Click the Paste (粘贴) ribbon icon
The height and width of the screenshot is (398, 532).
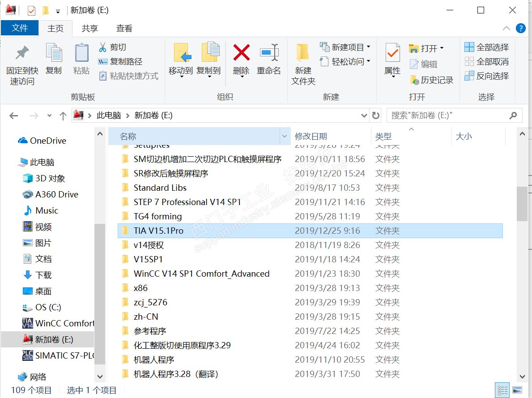[81, 59]
